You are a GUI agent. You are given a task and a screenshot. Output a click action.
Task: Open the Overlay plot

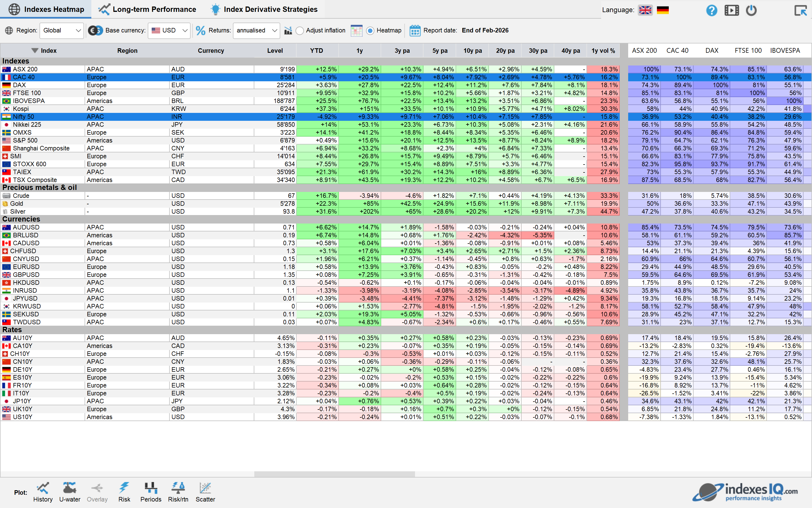pyautogui.click(x=97, y=492)
